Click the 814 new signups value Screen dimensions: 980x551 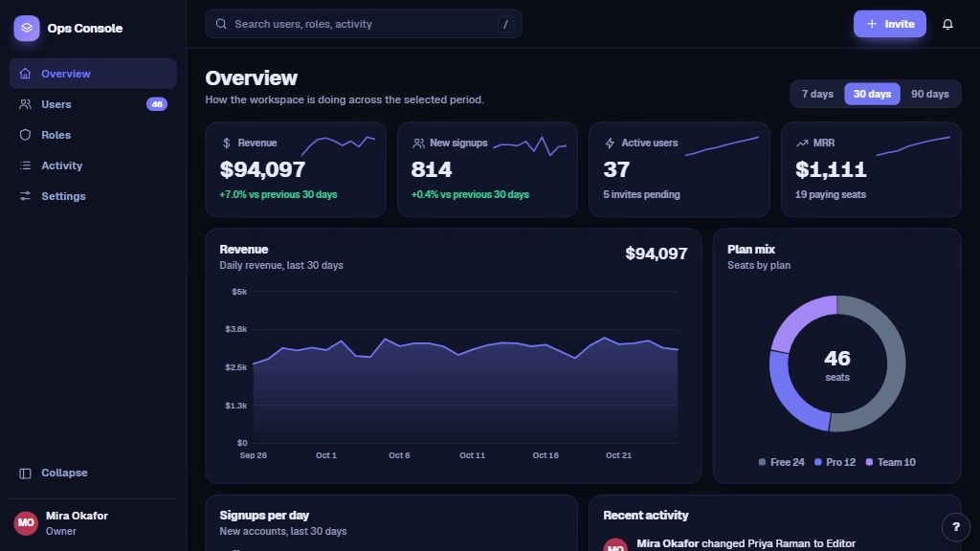tap(432, 169)
